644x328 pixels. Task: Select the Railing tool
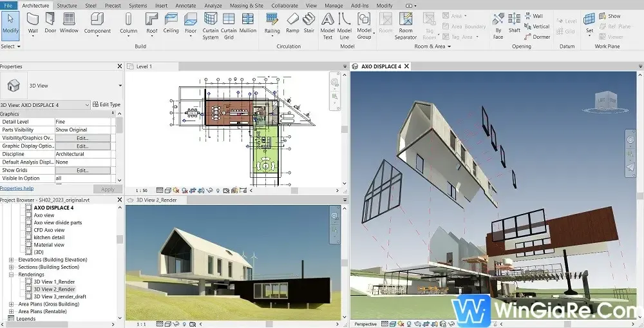coord(272,23)
